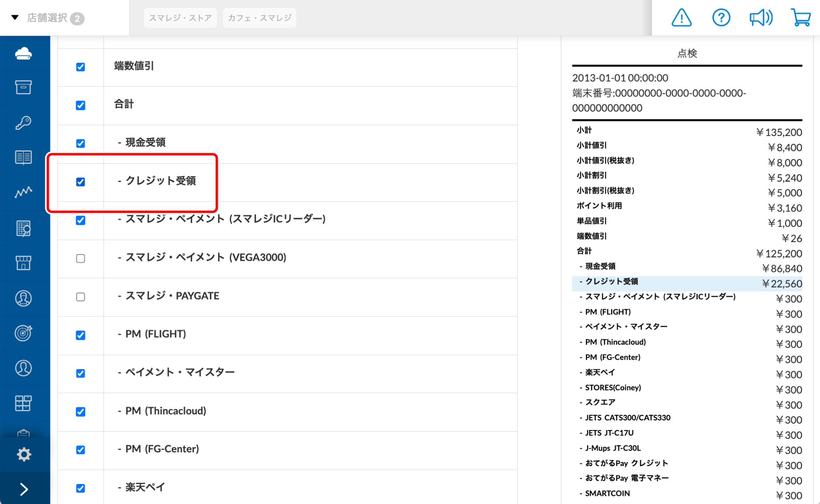Click the 楽天ペイ row label in list
820x504 pixels.
(x=141, y=487)
